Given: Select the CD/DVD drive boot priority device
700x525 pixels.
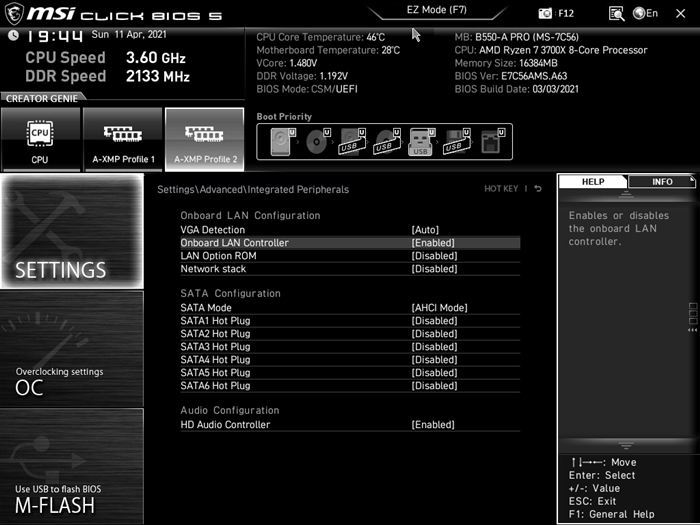Looking at the screenshot, I should pos(318,142).
